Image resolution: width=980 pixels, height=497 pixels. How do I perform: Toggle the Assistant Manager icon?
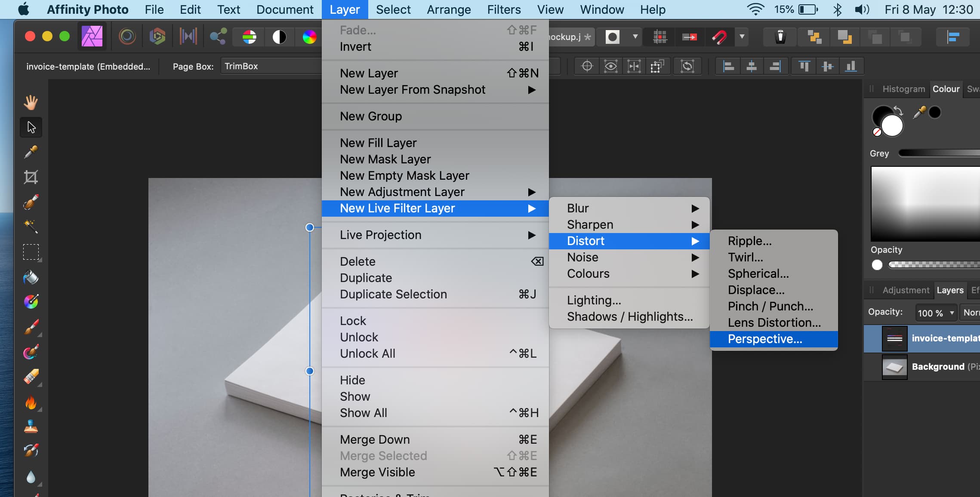point(780,37)
